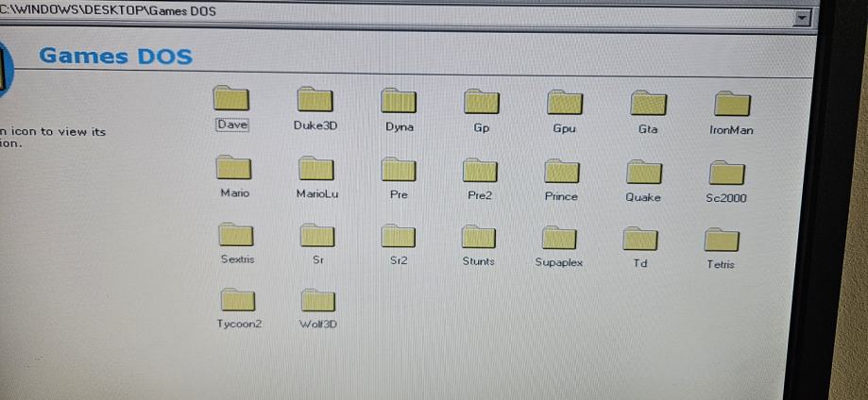Click the Sr folder icon
The width and height of the screenshot is (868, 400).
pos(317,235)
